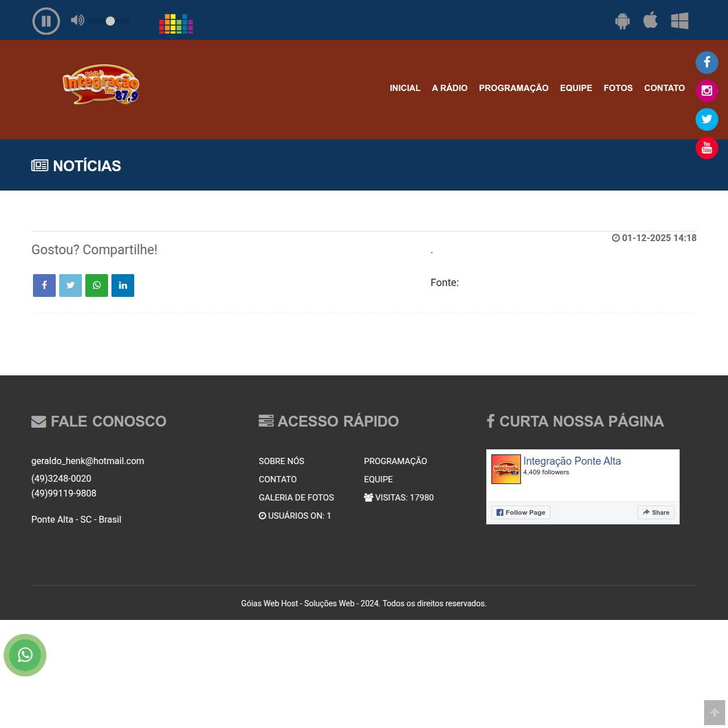Share the news on LinkedIn
728x728 pixels.
(x=123, y=286)
